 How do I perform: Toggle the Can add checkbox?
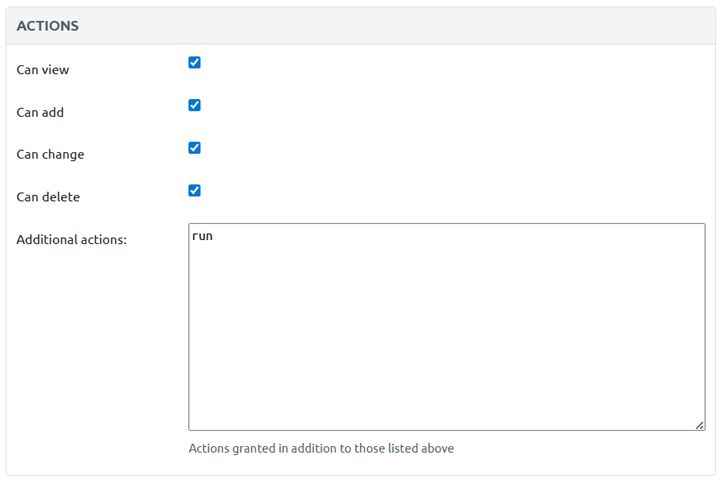click(195, 105)
